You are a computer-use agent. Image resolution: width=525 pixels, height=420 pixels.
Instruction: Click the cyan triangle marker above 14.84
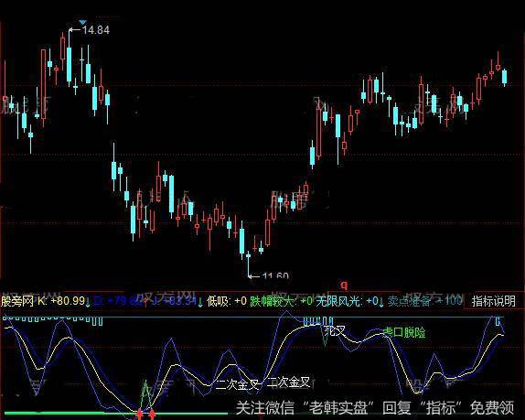tap(82, 23)
